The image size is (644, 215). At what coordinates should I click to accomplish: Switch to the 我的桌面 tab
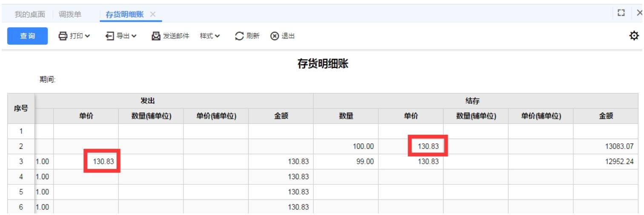[x=30, y=14]
